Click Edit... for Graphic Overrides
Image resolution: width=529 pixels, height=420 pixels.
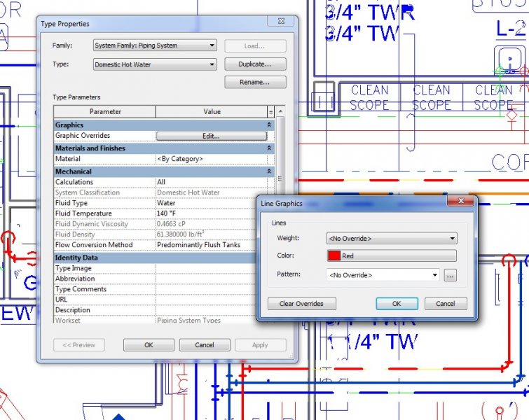click(211, 136)
